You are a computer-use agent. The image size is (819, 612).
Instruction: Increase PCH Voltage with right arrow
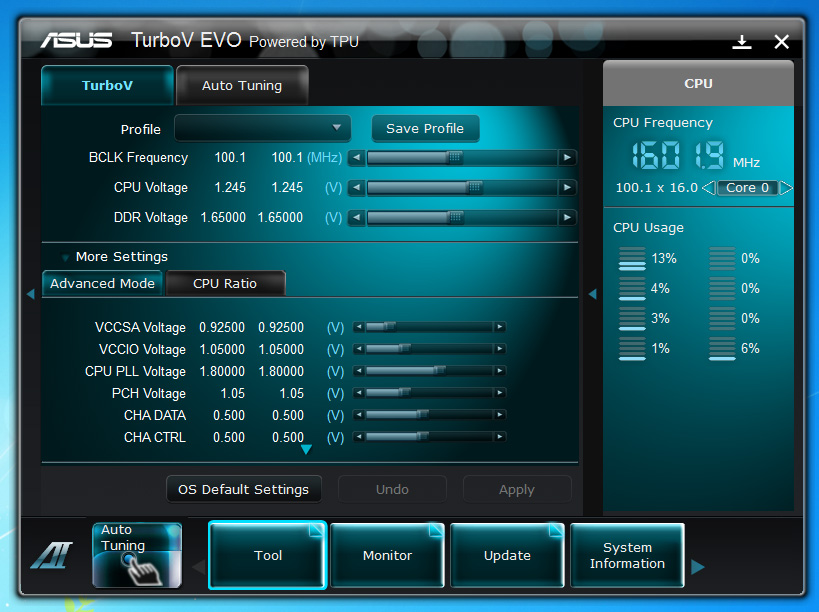(x=500, y=393)
